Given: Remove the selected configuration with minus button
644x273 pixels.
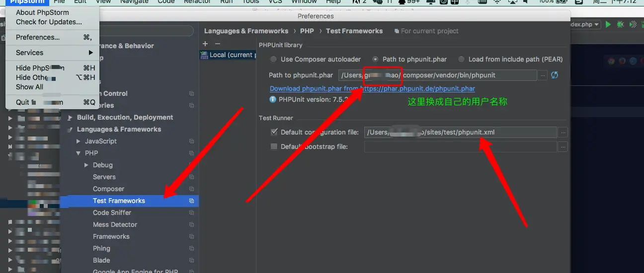Looking at the screenshot, I should coord(217,44).
